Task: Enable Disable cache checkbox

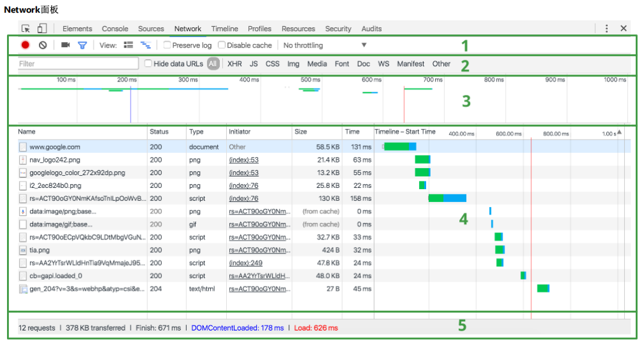Action: click(222, 45)
